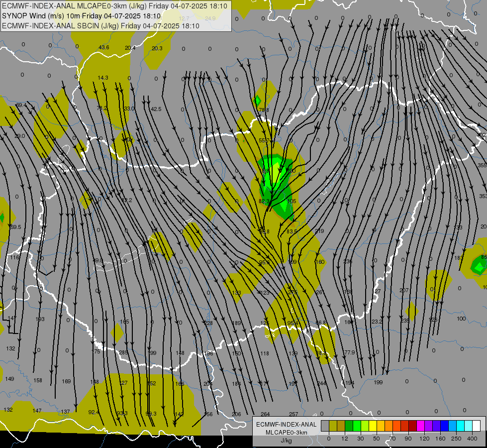Click the map value 43.6
Screen dimensions: 487x448
click(x=104, y=47)
